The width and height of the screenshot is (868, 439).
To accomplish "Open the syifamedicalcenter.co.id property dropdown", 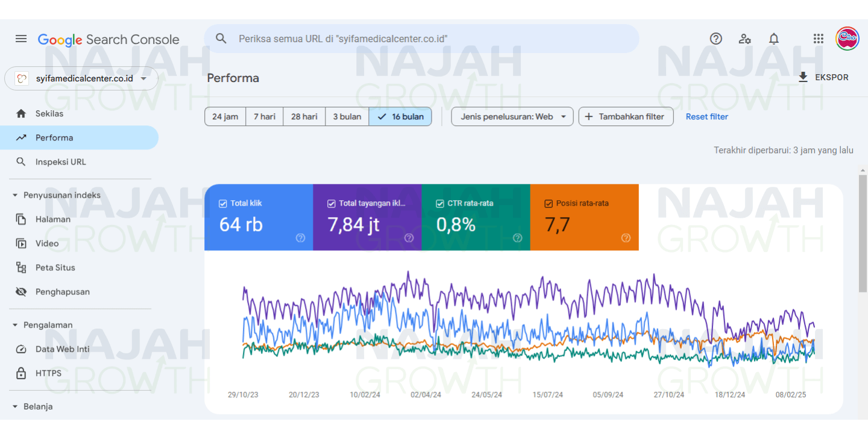I will (81, 78).
